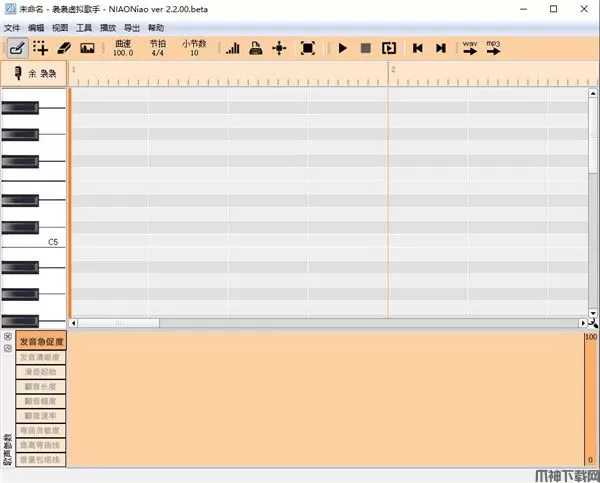Click the fit-to-window frame icon
The image size is (600, 483).
[308, 48]
